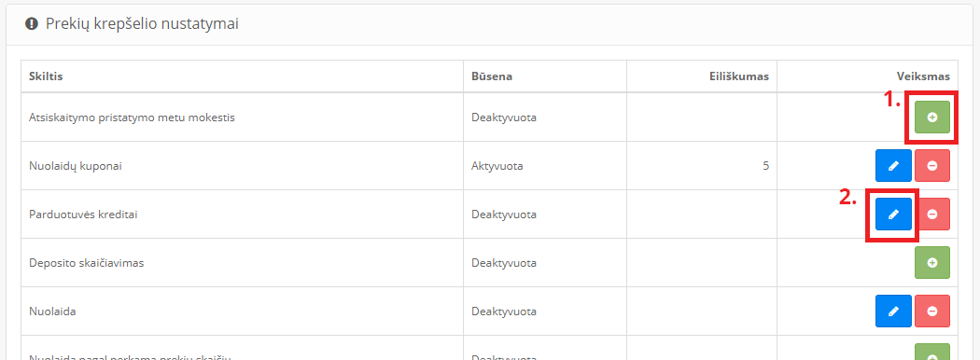Add Deposito skaičiavimas with green plus button
Screen dimensions: 980x360
pyautogui.click(x=931, y=262)
